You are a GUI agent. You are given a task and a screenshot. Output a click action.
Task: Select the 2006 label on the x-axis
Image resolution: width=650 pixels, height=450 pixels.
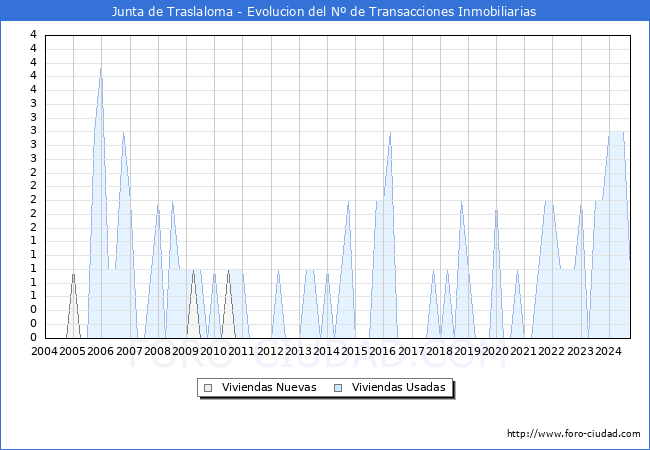[101, 351]
